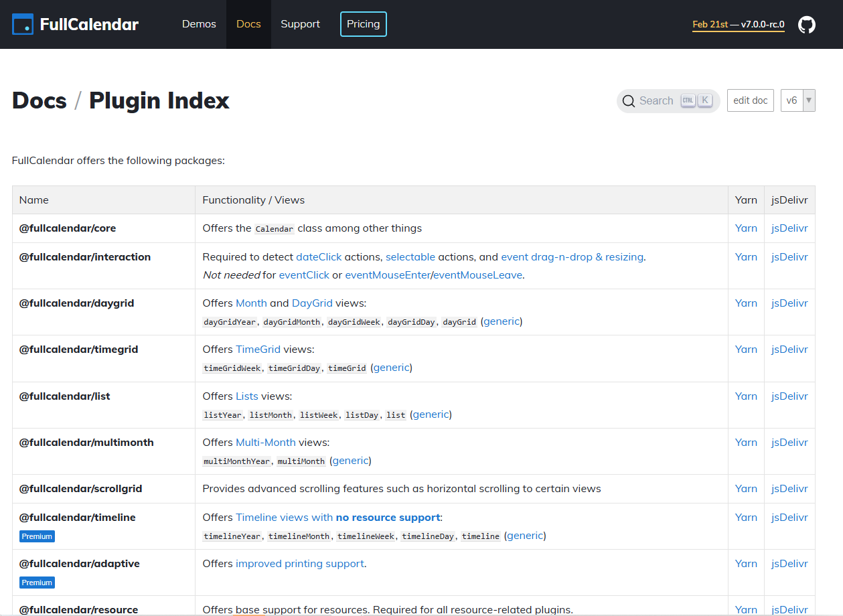Click the Premium badge under timeline
Viewport: 843px width, 616px height.
[x=37, y=536]
